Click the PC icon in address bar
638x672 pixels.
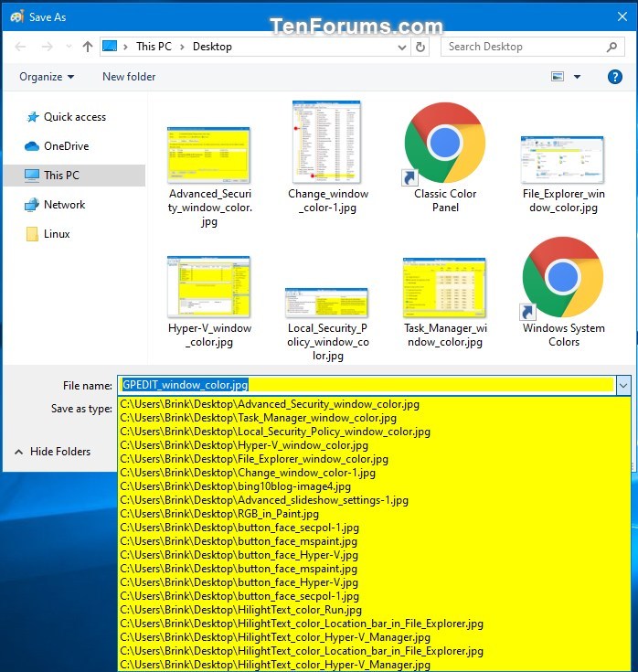pyautogui.click(x=110, y=47)
